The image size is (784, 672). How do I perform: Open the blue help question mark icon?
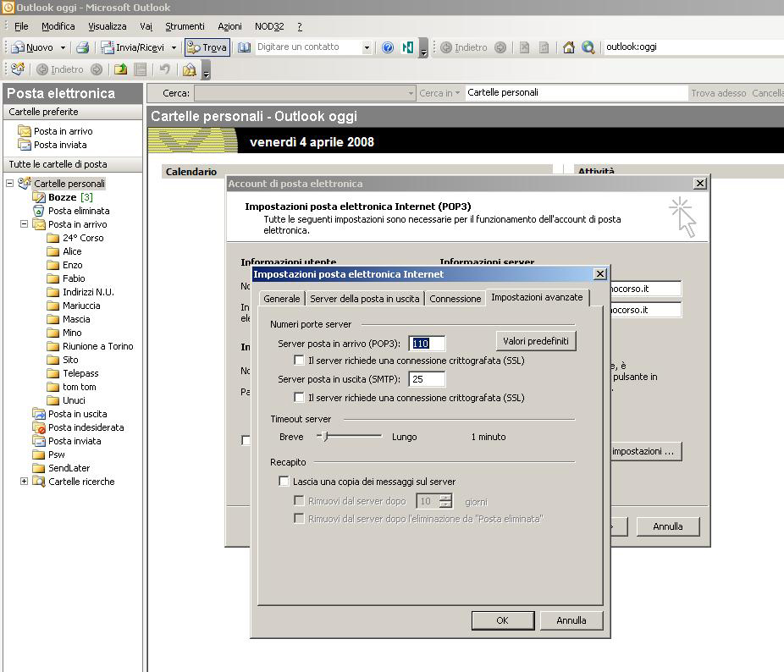tap(388, 47)
